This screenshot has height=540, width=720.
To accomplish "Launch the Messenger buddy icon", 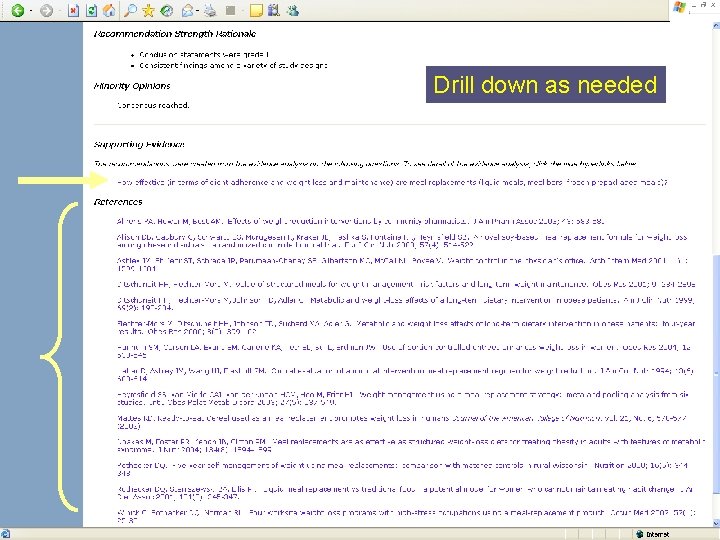I will click(x=292, y=10).
